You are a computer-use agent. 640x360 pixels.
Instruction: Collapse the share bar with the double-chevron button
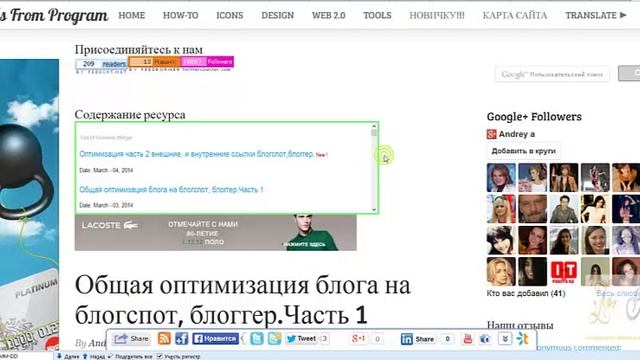505,338
